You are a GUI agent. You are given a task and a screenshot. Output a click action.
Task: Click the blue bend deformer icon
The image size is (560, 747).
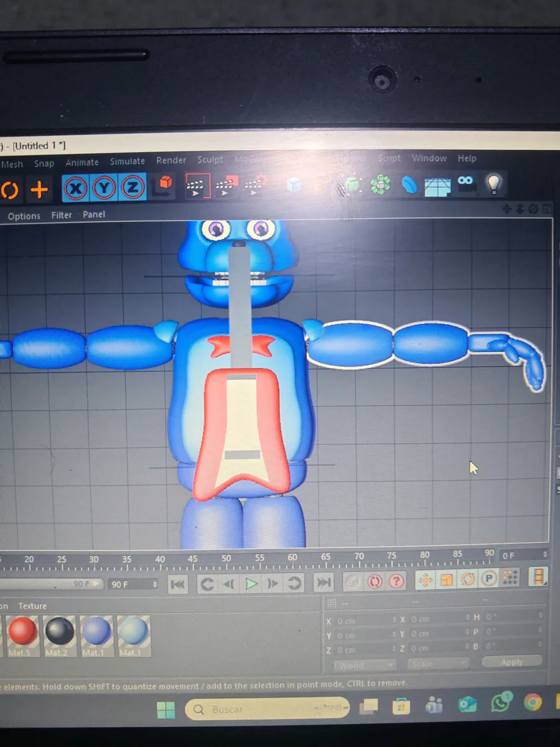coord(408,185)
